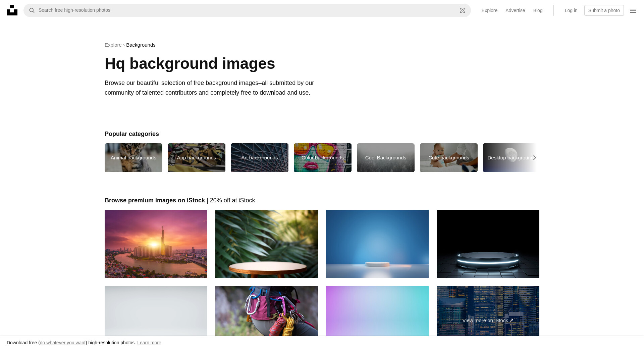Open the hamburger menu icon

pyautogui.click(x=633, y=10)
